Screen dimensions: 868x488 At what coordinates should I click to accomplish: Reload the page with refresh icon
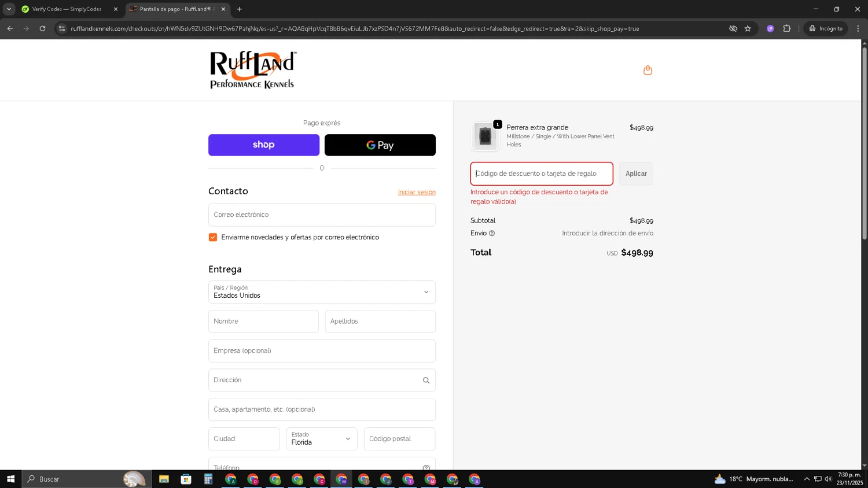(42, 28)
